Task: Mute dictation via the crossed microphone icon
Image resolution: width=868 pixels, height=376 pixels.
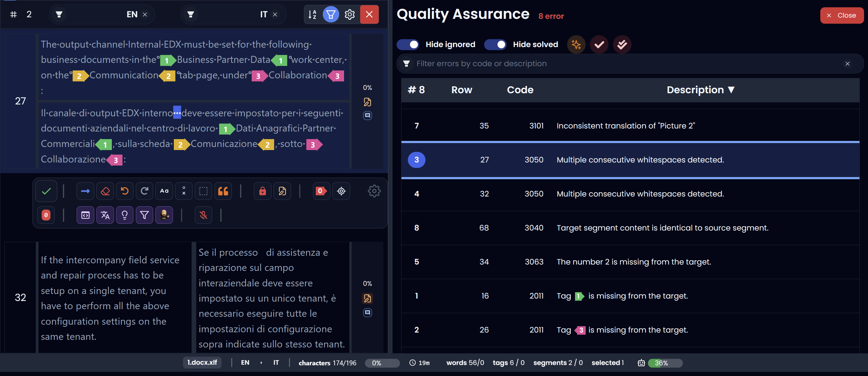Action: coord(203,215)
